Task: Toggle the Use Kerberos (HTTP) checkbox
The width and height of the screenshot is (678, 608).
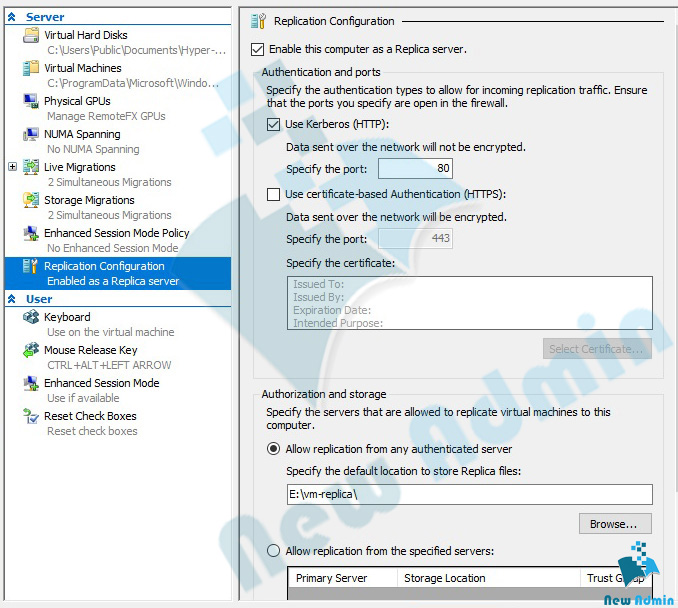Action: coord(274,125)
